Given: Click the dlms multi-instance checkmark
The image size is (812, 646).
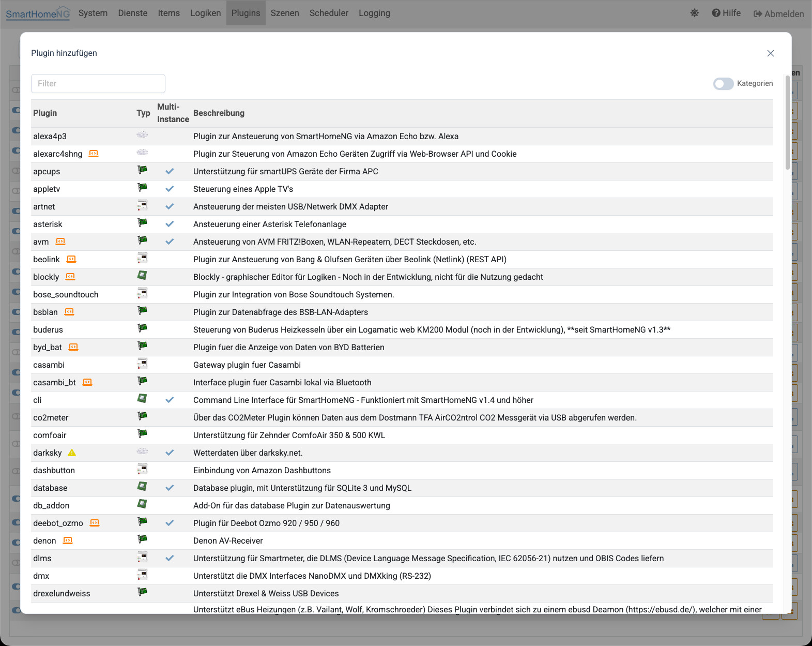Looking at the screenshot, I should 170,558.
